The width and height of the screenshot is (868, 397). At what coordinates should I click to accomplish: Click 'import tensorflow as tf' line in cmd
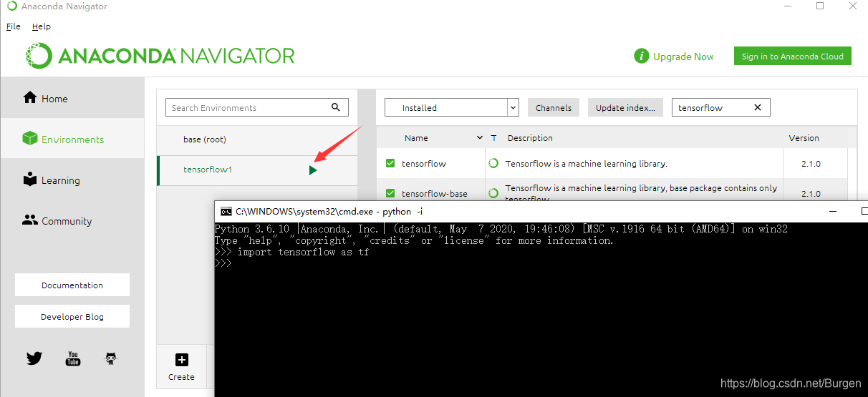coord(292,253)
